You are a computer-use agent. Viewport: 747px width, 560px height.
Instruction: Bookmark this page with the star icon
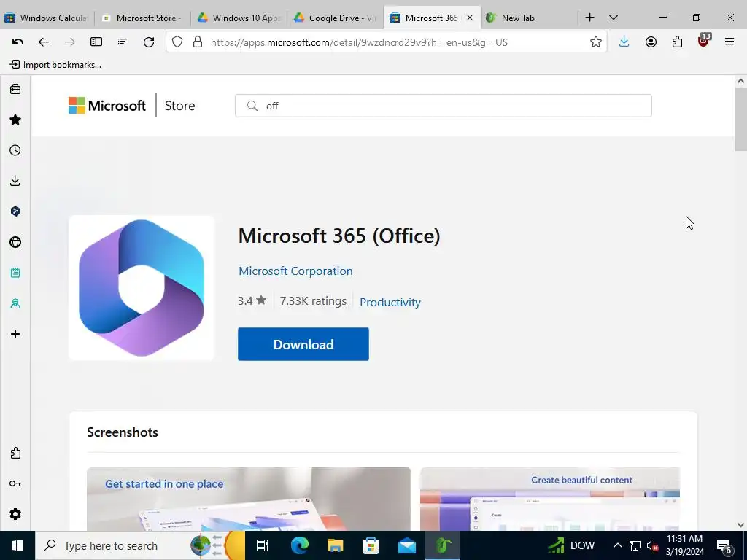pyautogui.click(x=595, y=42)
